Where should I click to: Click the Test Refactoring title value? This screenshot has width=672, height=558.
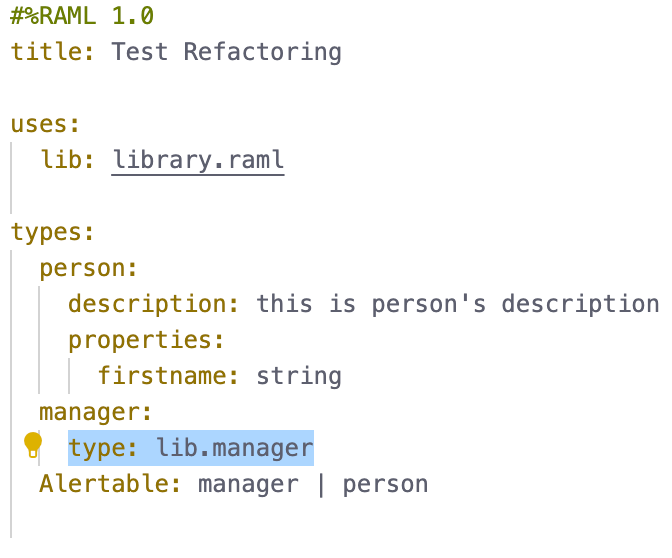coord(226,52)
